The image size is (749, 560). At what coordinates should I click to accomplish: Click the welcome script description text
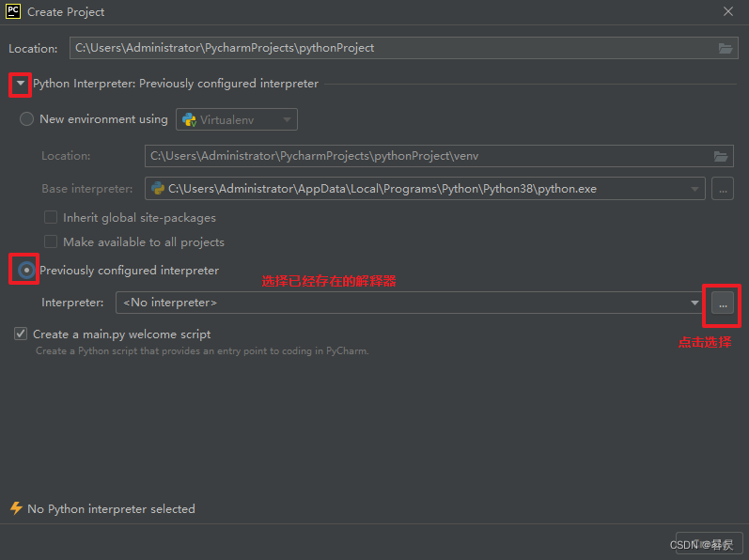tap(202, 350)
